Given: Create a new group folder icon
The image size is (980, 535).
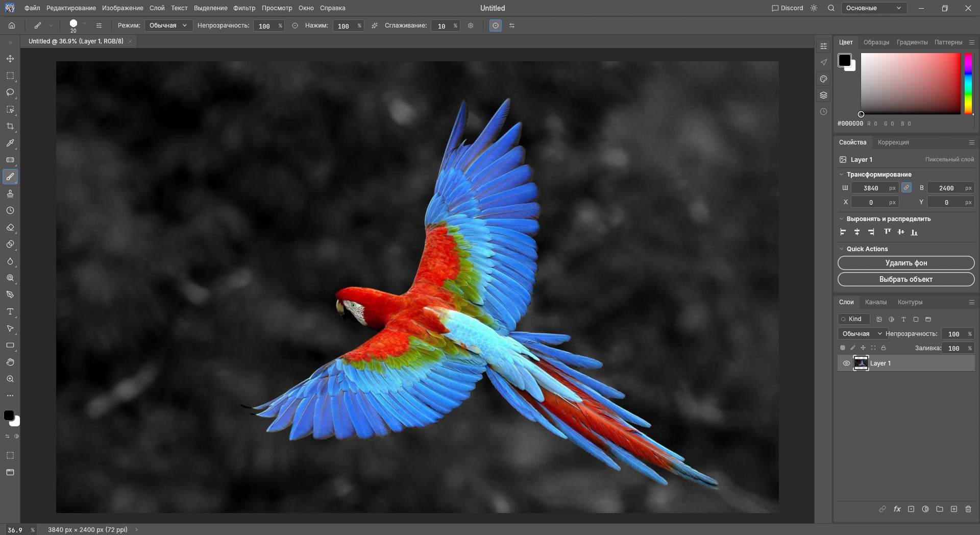Looking at the screenshot, I should pyautogui.click(x=940, y=509).
